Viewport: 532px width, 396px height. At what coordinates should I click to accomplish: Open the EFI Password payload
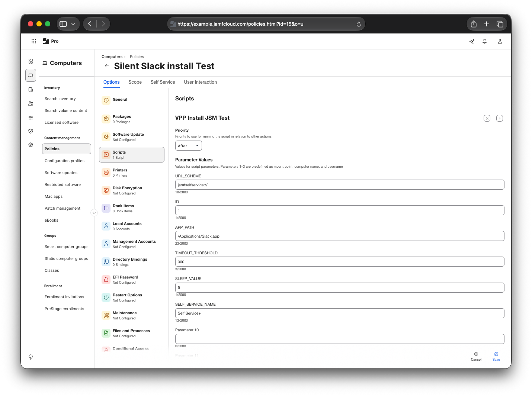pos(132,280)
